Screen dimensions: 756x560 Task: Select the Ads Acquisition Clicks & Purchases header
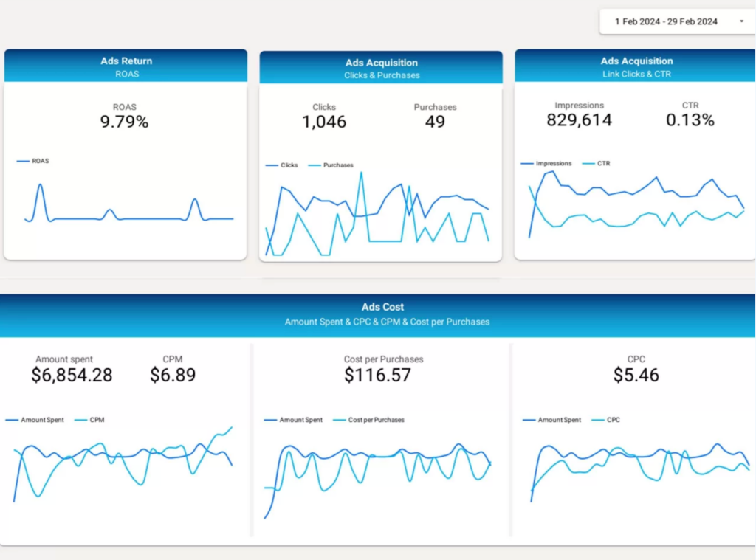pyautogui.click(x=381, y=66)
